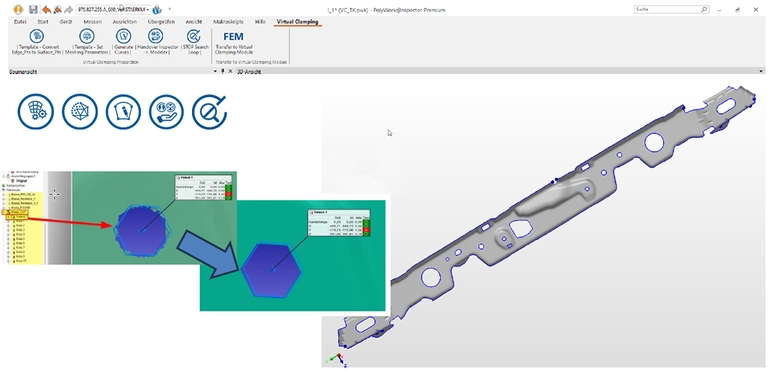Open the PolyWorks application orb menu
This screenshot has width=768, height=370.
click(x=18, y=9)
